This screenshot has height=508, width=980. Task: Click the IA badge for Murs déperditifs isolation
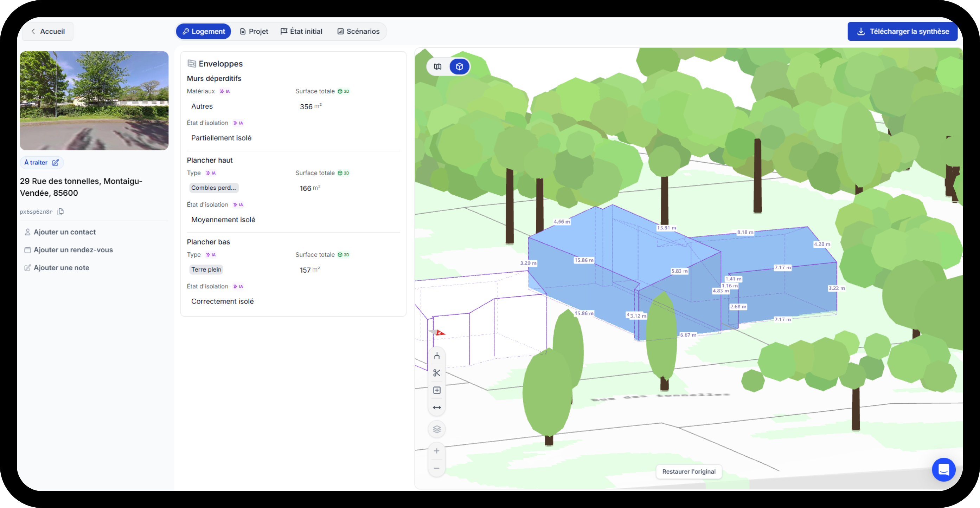point(238,123)
